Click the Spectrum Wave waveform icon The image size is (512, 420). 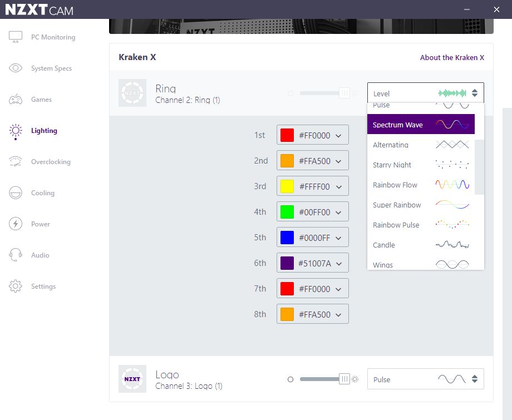click(x=452, y=125)
